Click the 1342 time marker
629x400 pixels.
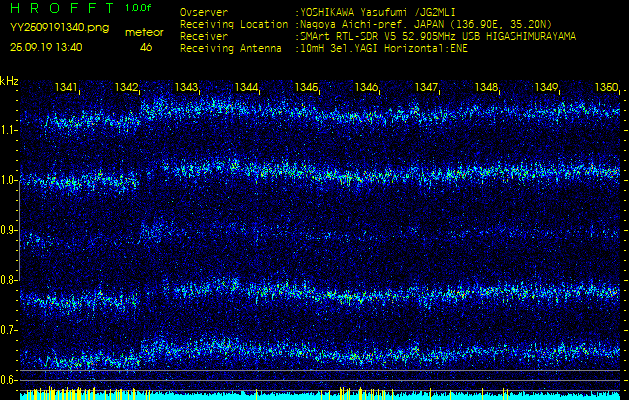click(126, 88)
